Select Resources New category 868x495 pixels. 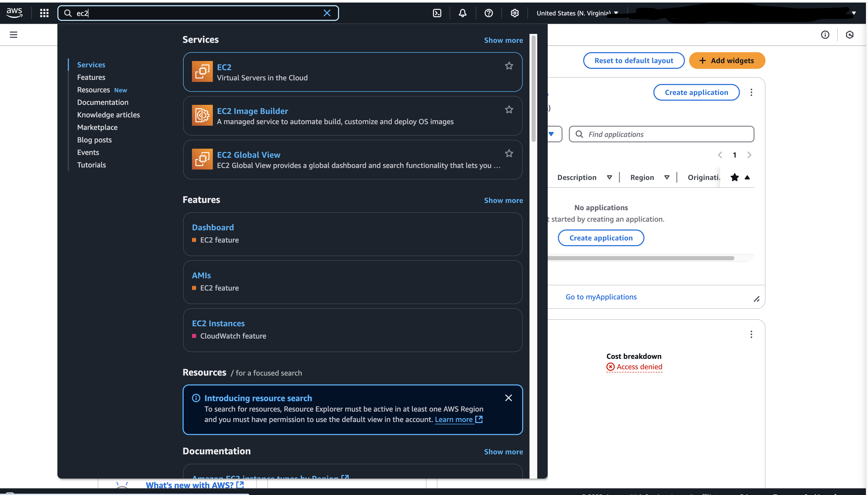tap(102, 90)
